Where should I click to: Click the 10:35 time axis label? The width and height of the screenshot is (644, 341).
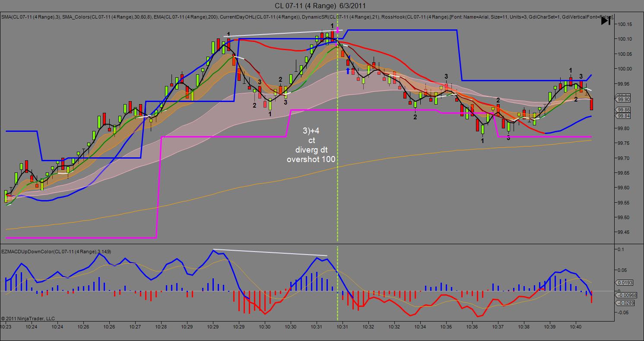[x=447, y=327]
